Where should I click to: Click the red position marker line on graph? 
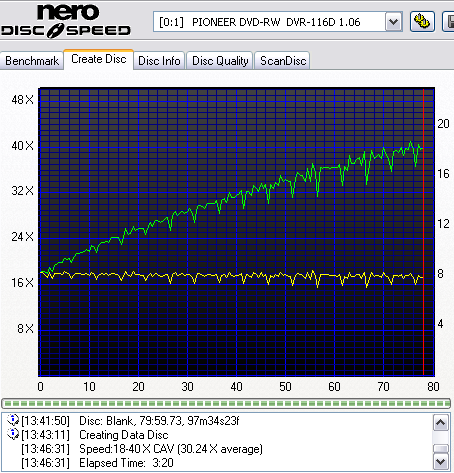pos(423,232)
